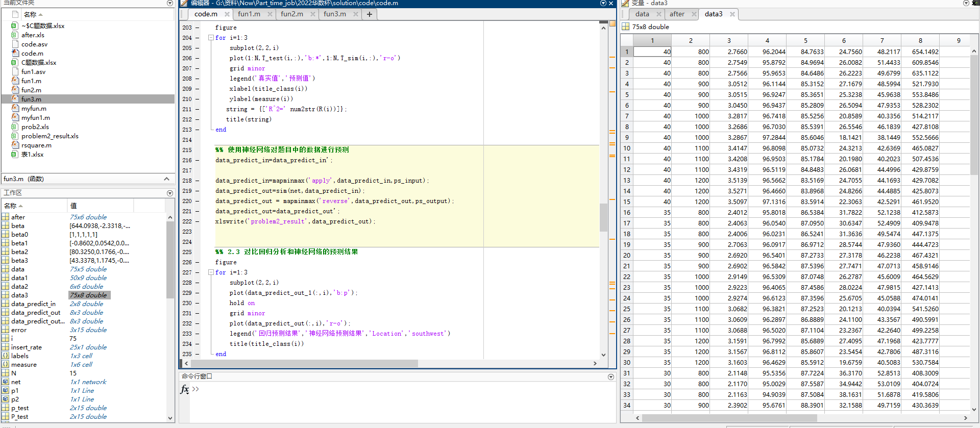This screenshot has height=428, width=980.
Task: Open the variables panel actions dropdown
Action: (x=966, y=3)
